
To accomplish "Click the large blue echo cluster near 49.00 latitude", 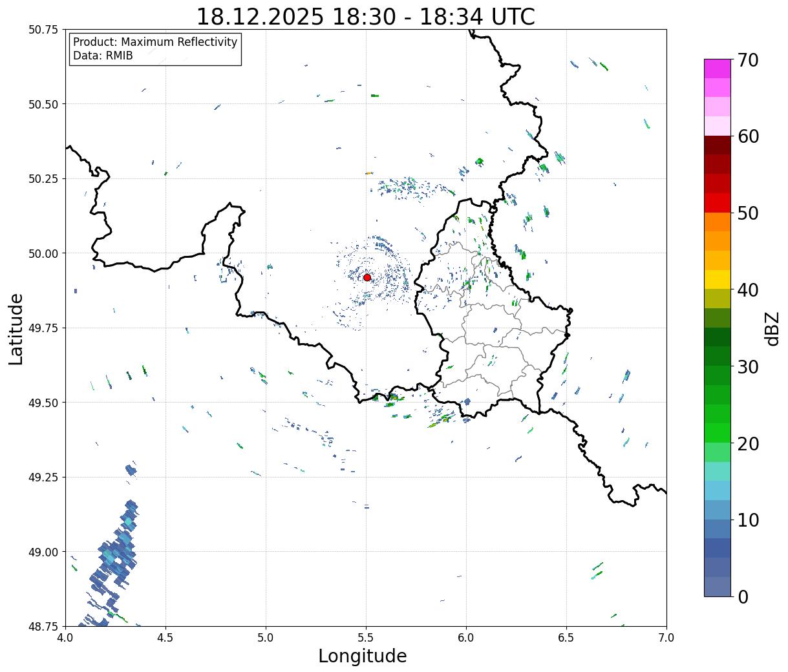I will pos(113,561).
